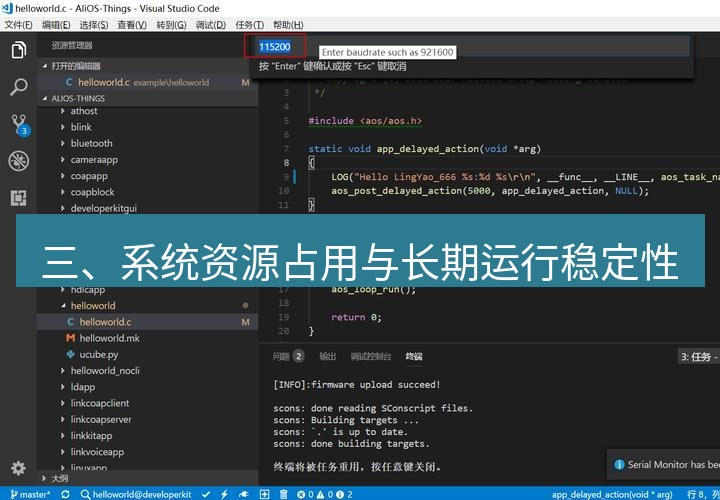Click the plug Serial Monitor icon in status bar
This screenshot has width=720, height=500.
pos(244,494)
